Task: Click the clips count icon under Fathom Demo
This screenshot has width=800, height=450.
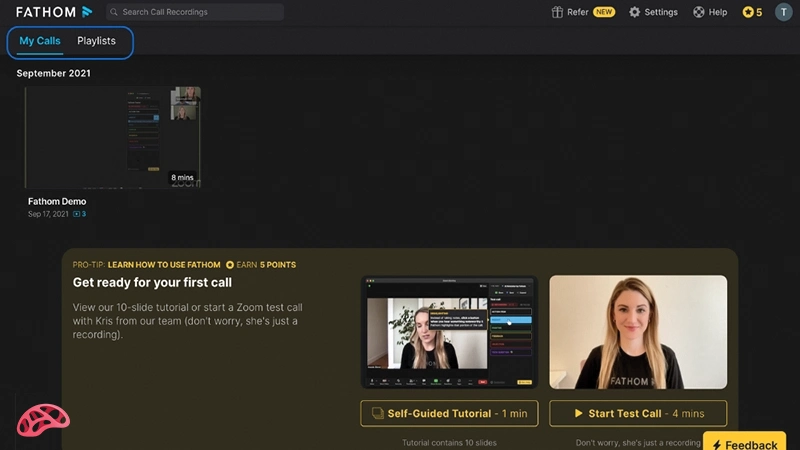Action: [77, 214]
